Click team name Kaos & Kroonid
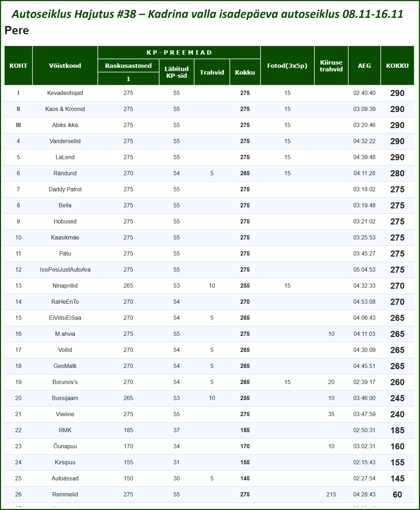420x510 pixels. tap(65, 109)
